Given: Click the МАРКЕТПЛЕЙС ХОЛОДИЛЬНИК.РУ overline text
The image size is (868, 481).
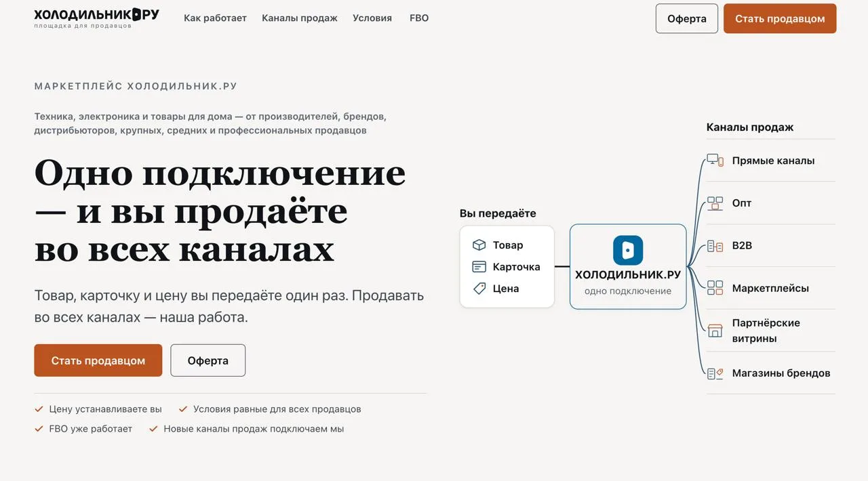Looking at the screenshot, I should point(136,86).
